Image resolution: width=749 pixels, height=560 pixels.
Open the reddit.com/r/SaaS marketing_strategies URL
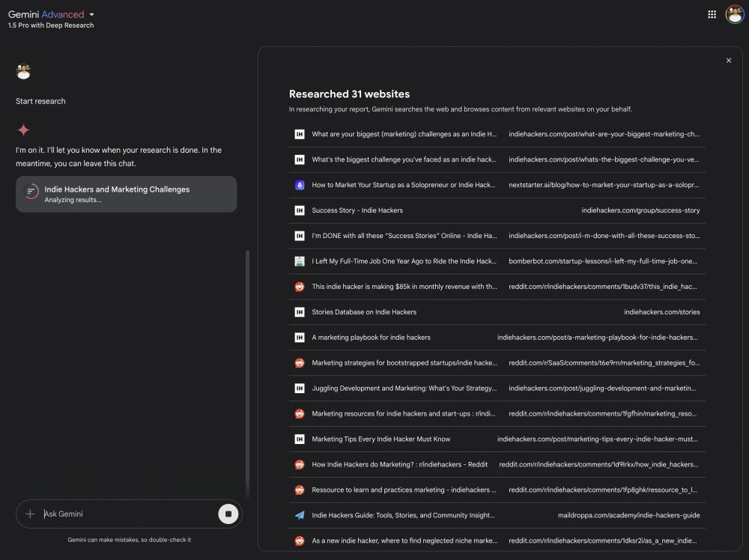(x=604, y=363)
